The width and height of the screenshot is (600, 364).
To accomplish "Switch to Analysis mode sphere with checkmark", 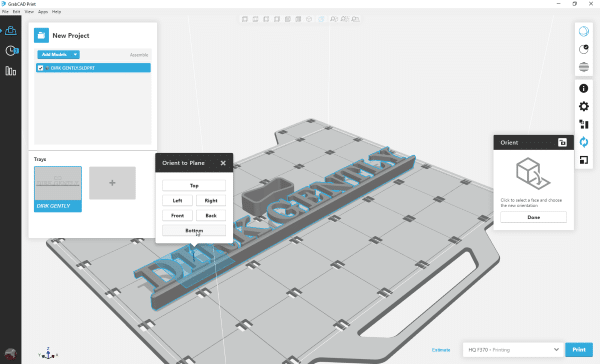I will click(584, 49).
